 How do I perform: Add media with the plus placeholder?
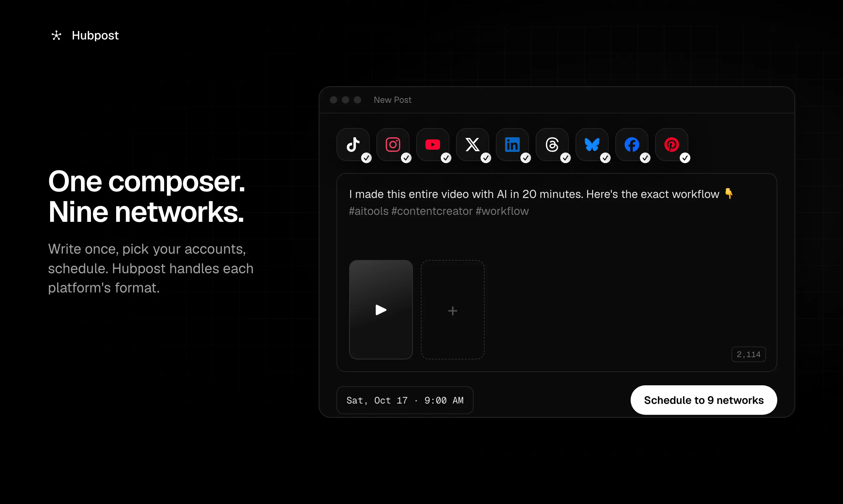452,310
